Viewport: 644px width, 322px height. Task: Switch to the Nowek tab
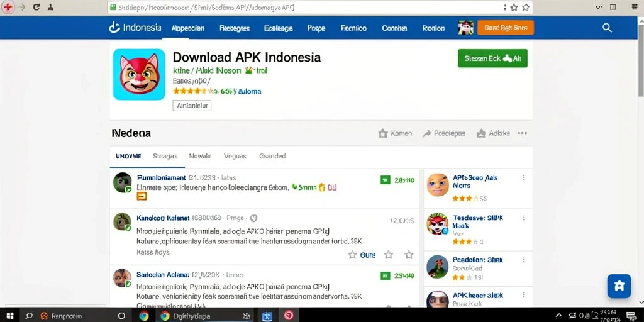200,156
